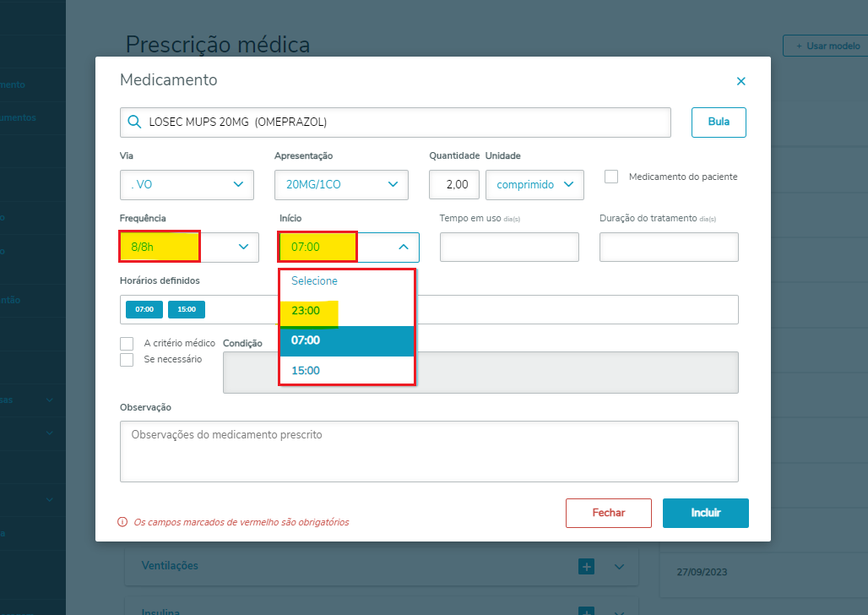Click the red info icon beside mandatory fields note
The height and width of the screenshot is (615, 868).
[122, 522]
